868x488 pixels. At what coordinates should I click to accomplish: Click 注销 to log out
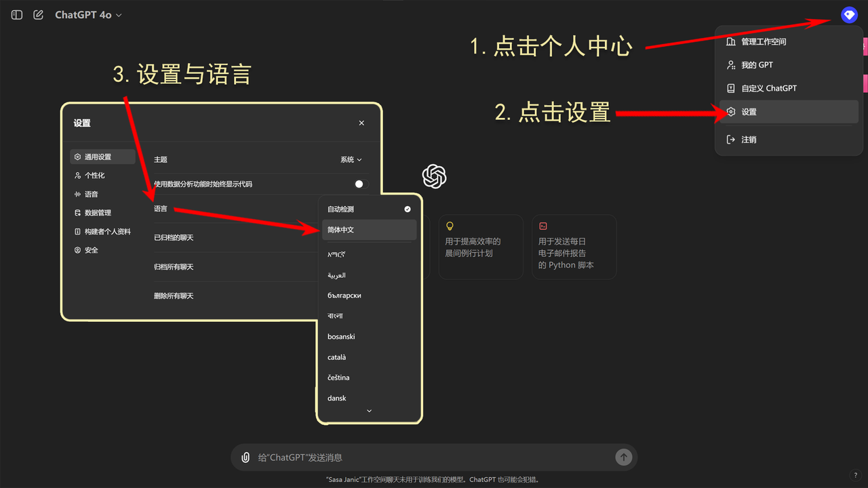789,140
